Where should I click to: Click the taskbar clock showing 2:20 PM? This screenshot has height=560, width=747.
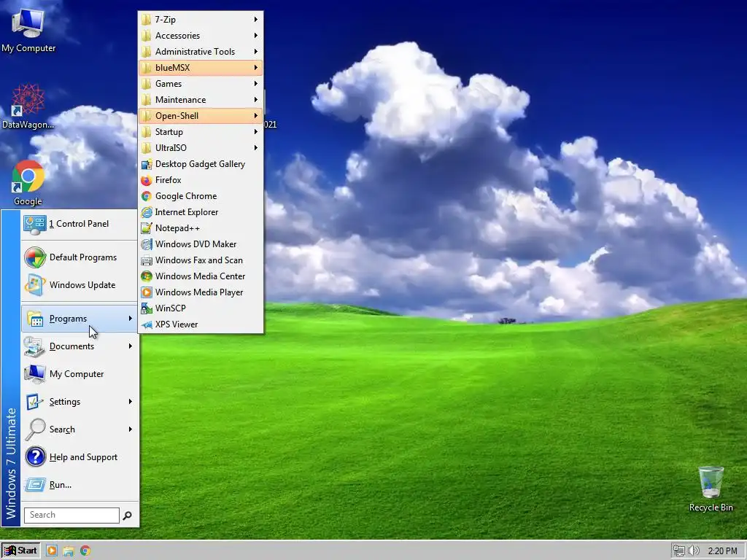pos(722,551)
